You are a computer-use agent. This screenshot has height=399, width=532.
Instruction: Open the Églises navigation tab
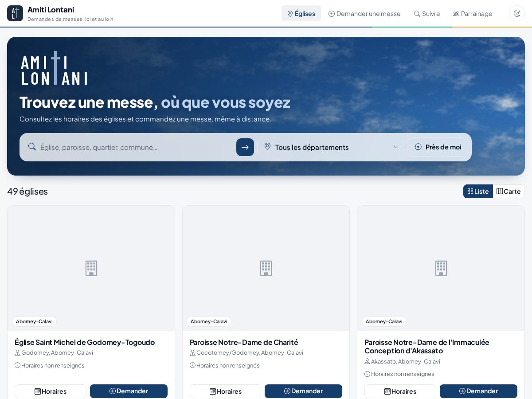pyautogui.click(x=301, y=13)
